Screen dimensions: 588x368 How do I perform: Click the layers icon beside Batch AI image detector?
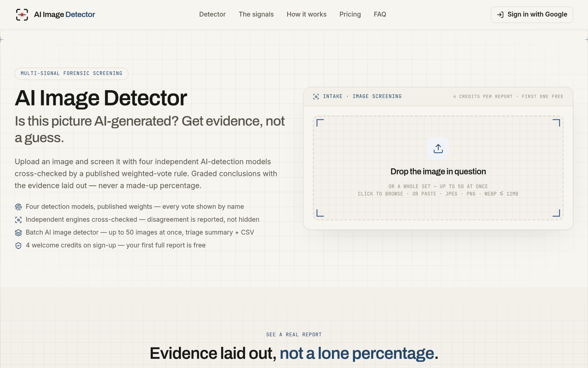[18, 233]
